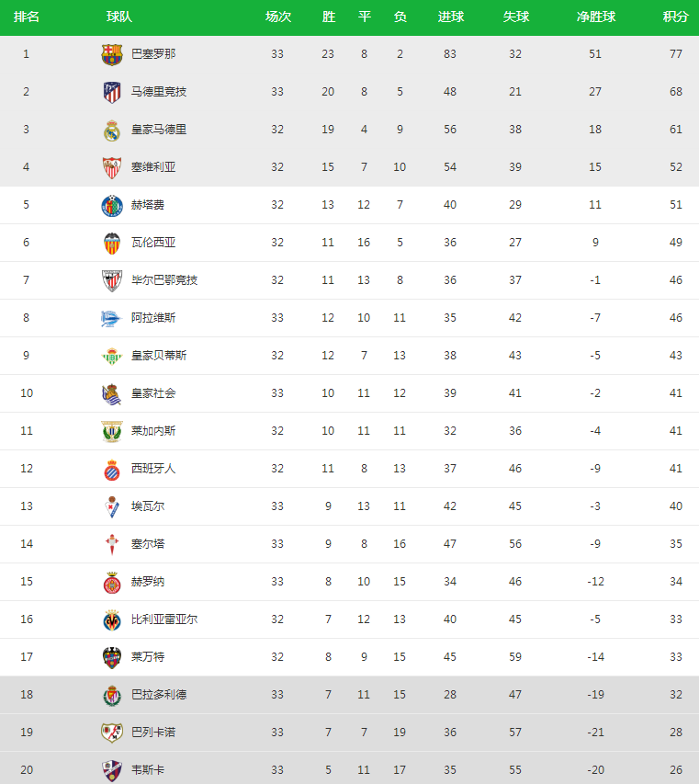Click the 净胜球 column header
The width and height of the screenshot is (699, 784).
pyautogui.click(x=595, y=17)
